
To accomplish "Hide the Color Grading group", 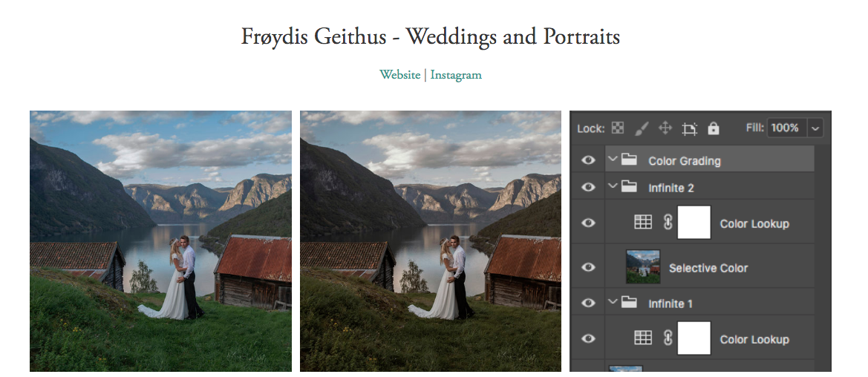I will 588,160.
